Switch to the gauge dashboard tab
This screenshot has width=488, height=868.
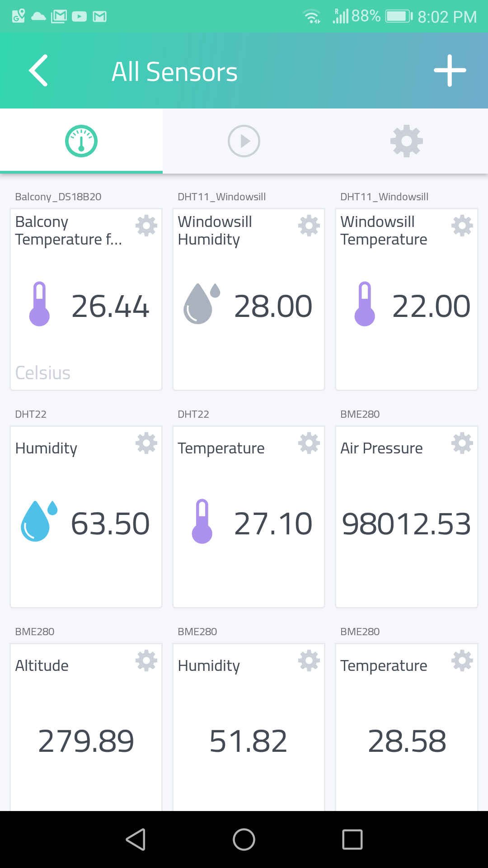pos(81,141)
